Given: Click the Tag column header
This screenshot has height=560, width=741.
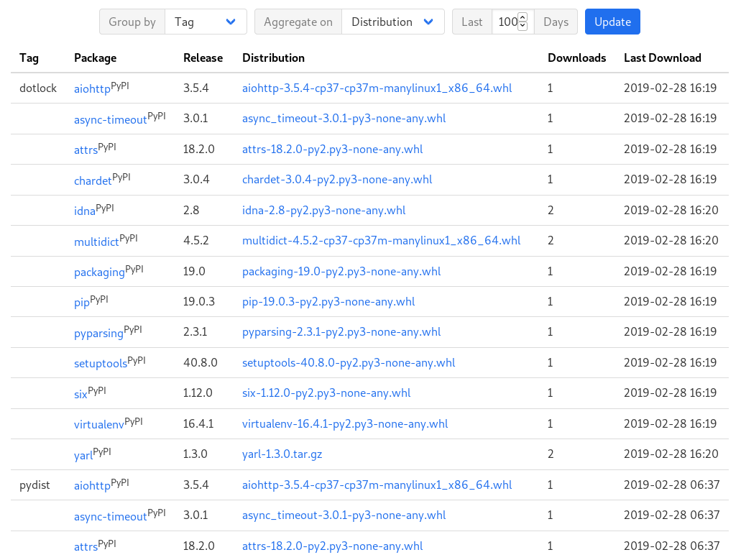Looking at the screenshot, I should click(29, 58).
